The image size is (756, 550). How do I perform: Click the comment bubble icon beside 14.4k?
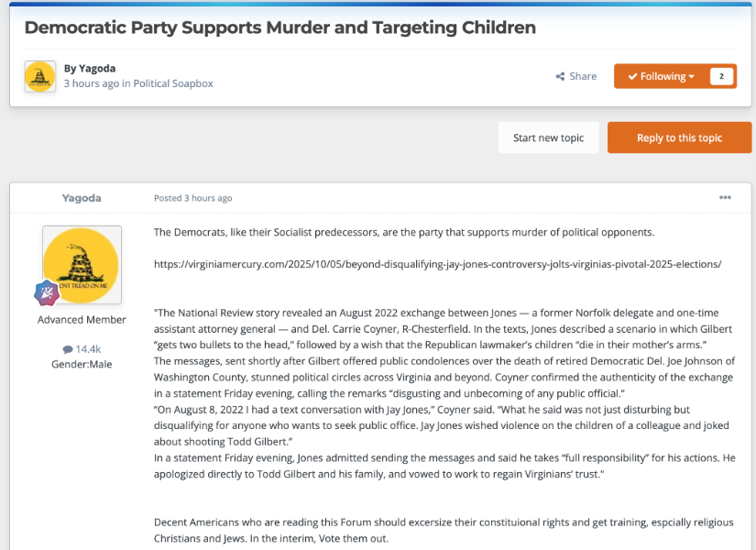coord(68,349)
